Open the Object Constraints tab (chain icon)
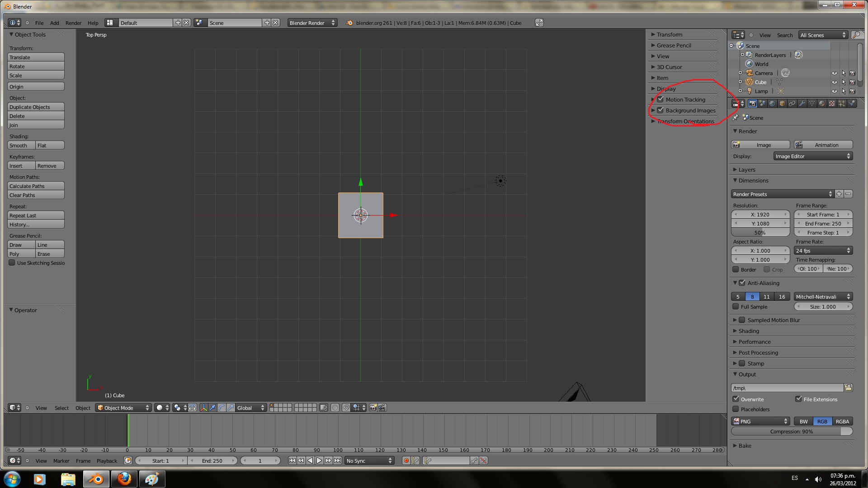The height and width of the screenshot is (488, 868). (x=792, y=103)
